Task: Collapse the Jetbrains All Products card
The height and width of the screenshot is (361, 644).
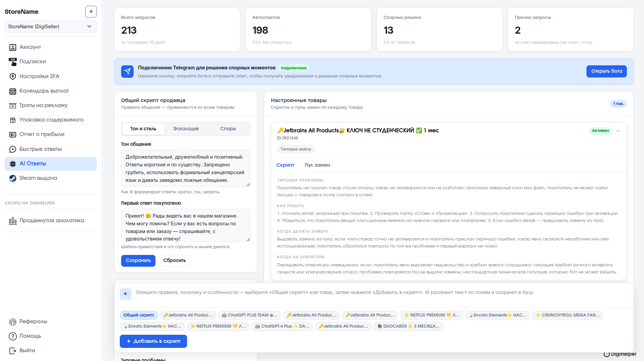Action: [618, 131]
